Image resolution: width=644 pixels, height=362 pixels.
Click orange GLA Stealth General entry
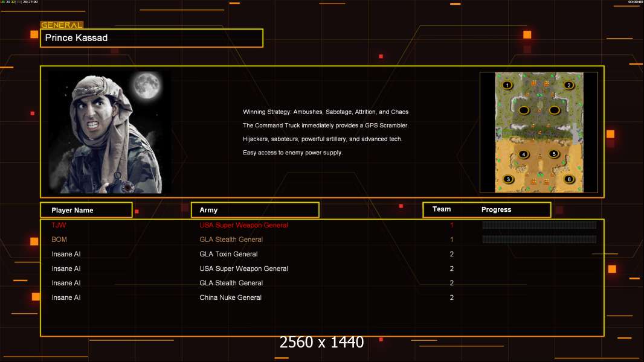point(231,240)
